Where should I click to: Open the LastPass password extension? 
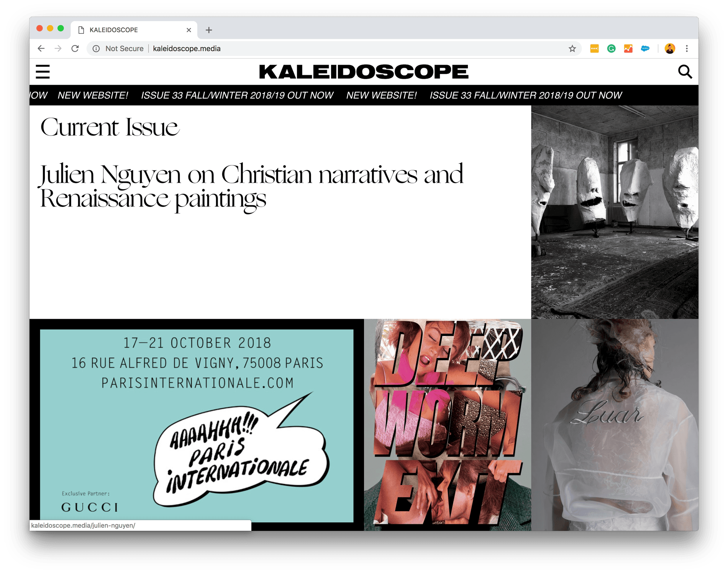point(594,49)
